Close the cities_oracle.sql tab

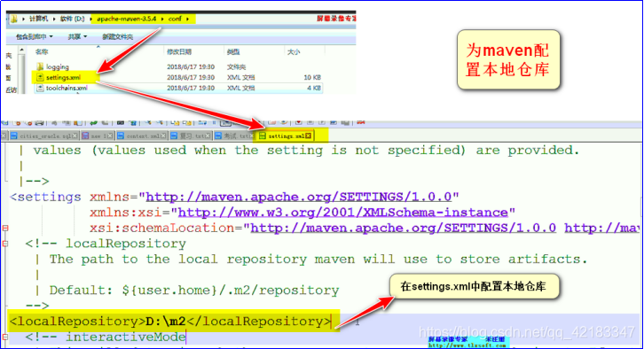click(x=75, y=136)
